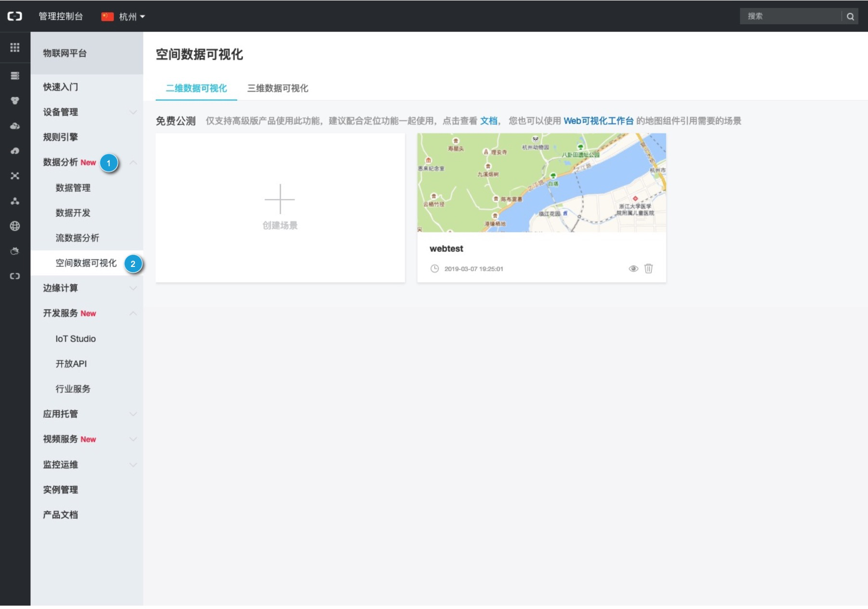Click timestamp 2019-03-07 19:25:01
868x609 pixels.
473,269
